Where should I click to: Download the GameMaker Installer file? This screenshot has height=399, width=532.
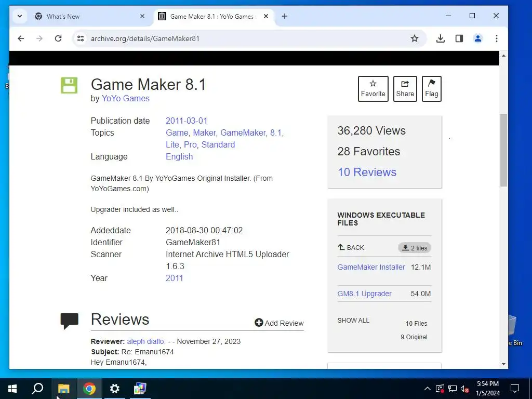pyautogui.click(x=371, y=267)
